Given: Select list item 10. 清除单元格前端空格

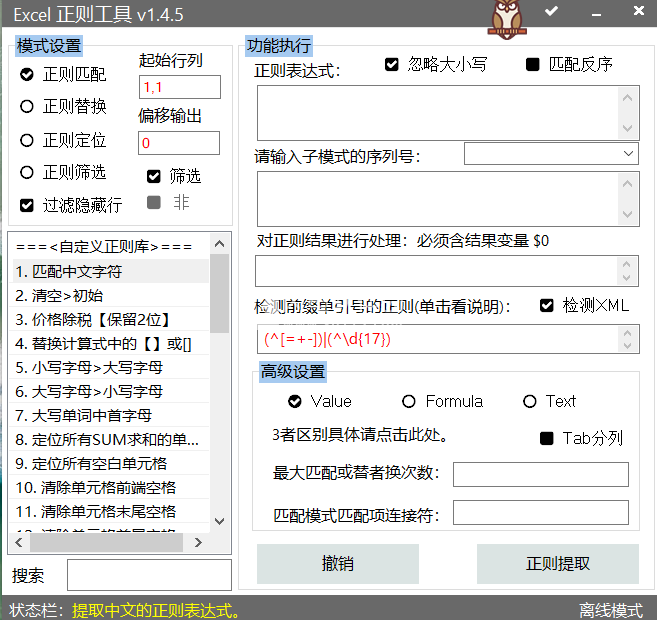Looking at the screenshot, I should (109, 487).
